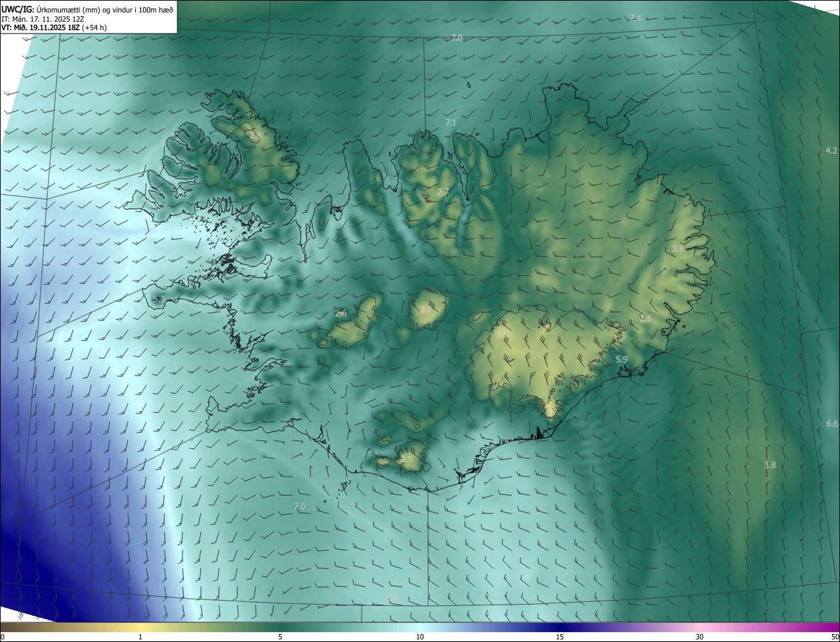Viewport: 840px width, 642px height.
Task: Click the 4.2 value label over the sea
Action: [x=831, y=150]
